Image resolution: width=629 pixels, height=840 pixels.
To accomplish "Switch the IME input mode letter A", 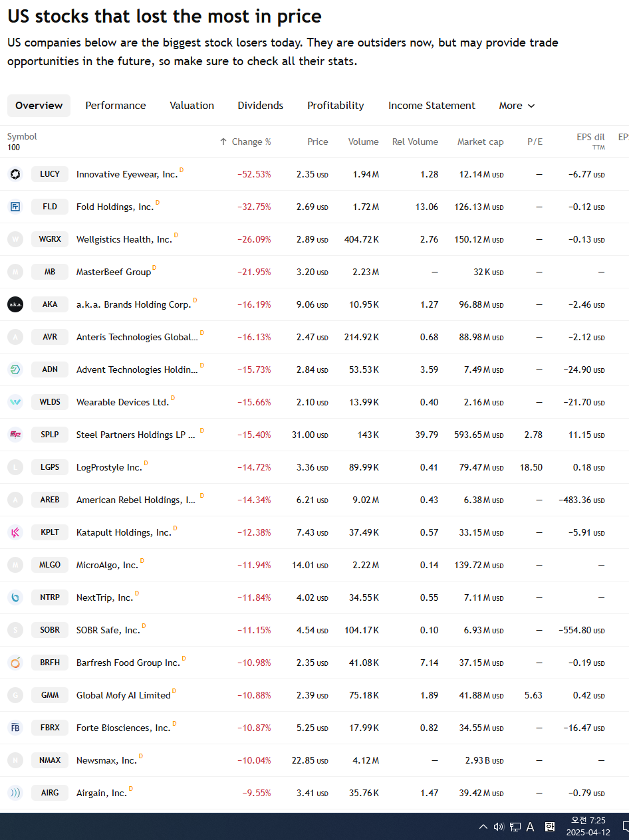I will [531, 827].
